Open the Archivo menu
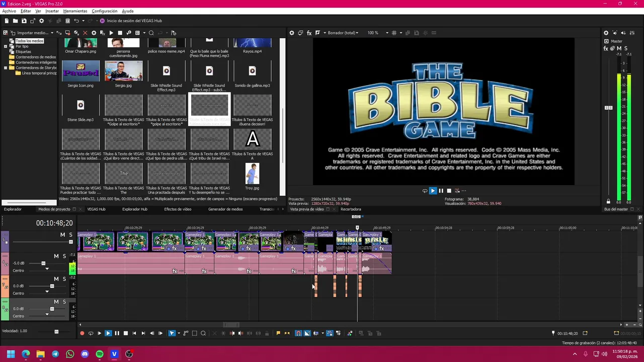 9,11
